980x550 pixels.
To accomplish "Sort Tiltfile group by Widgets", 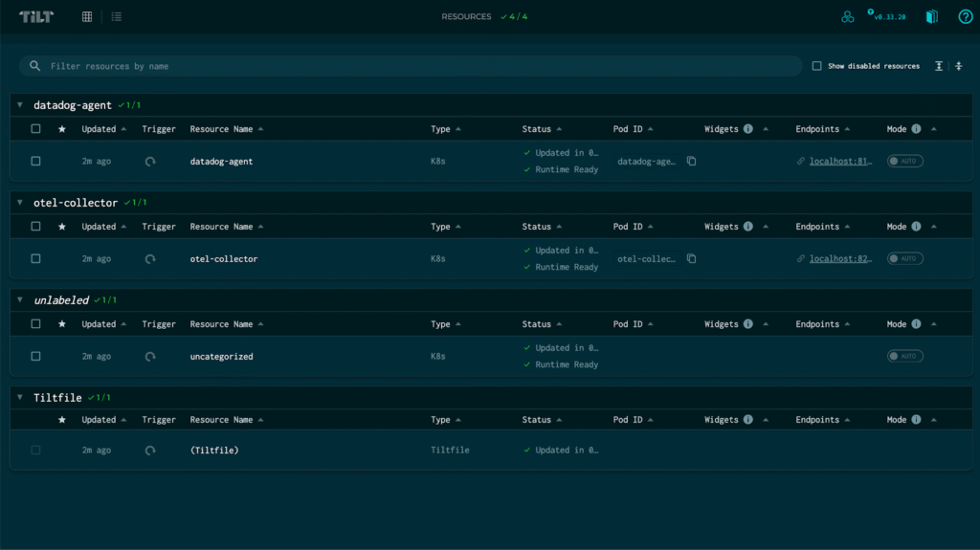I will click(736, 419).
